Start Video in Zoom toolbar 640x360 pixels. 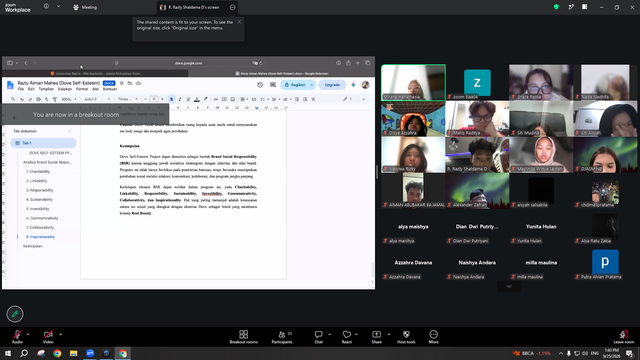point(48,336)
